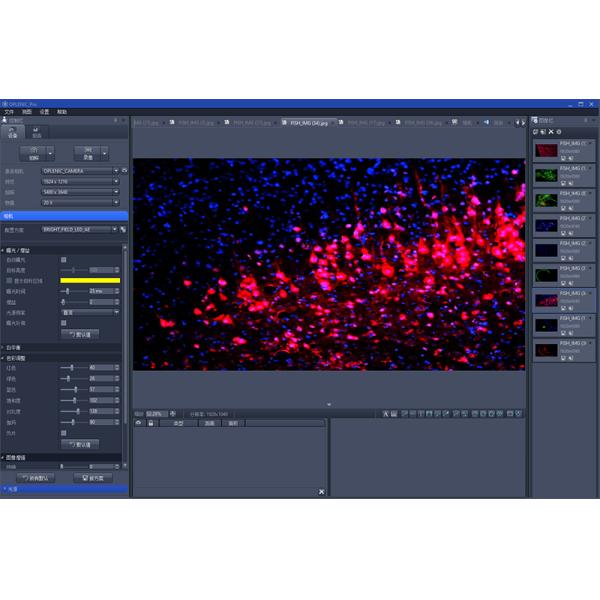Click 默认值 button under exposure settings

click(x=80, y=334)
